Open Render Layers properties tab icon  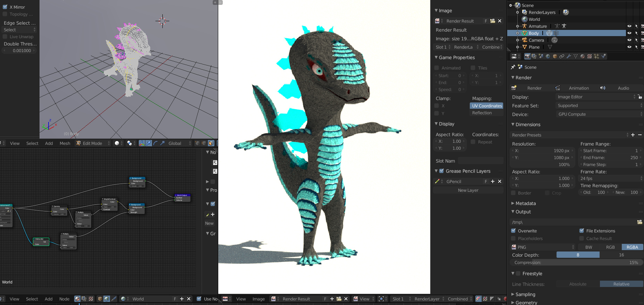[x=534, y=56]
